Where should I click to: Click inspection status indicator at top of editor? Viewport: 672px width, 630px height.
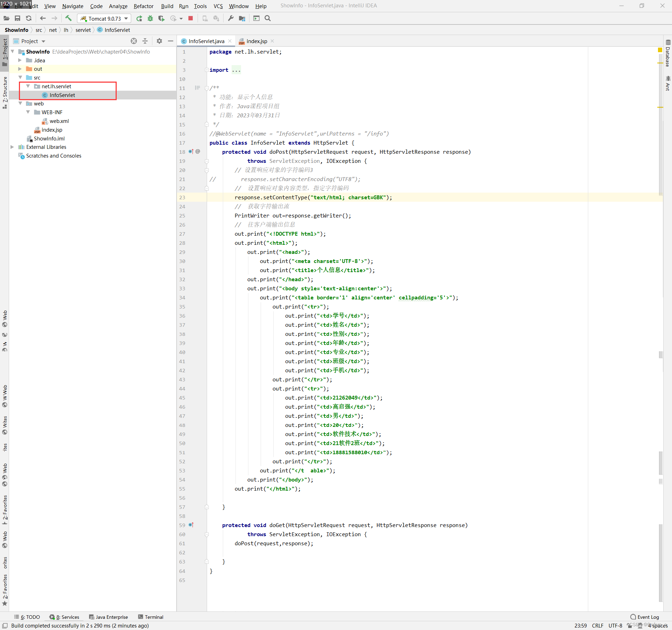click(x=660, y=50)
